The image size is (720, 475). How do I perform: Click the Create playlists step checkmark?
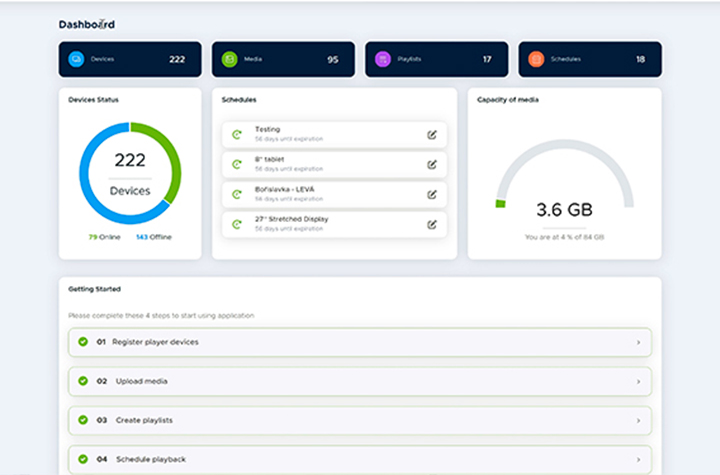point(83,420)
